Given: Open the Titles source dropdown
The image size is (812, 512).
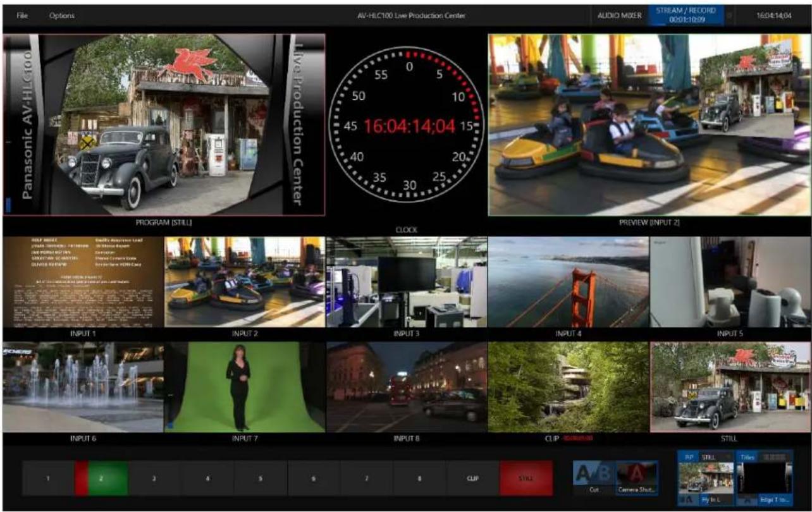Looking at the screenshot, I should click(x=775, y=456).
